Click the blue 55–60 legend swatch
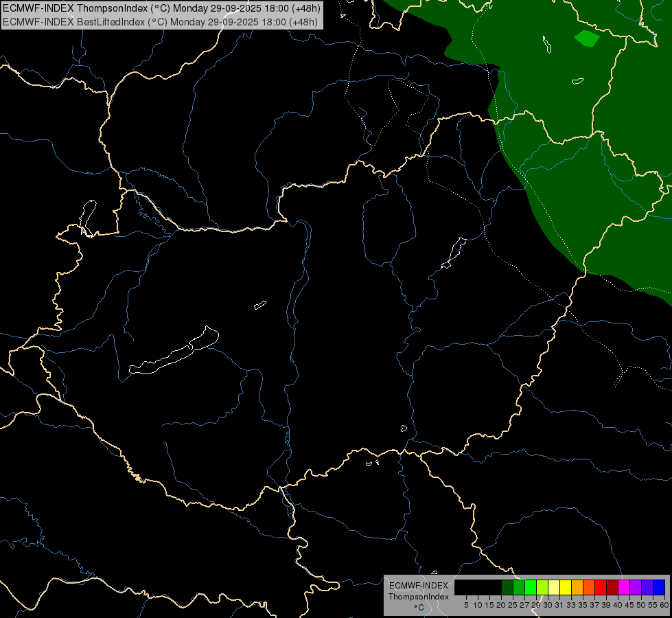This screenshot has width=672, height=618. 659,588
